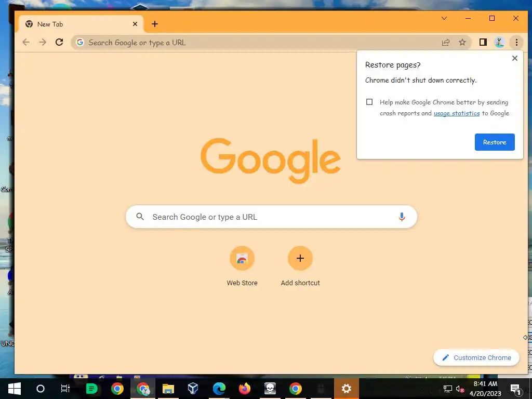Bookmark this tab with the star icon
The image size is (532, 399).
(x=462, y=43)
